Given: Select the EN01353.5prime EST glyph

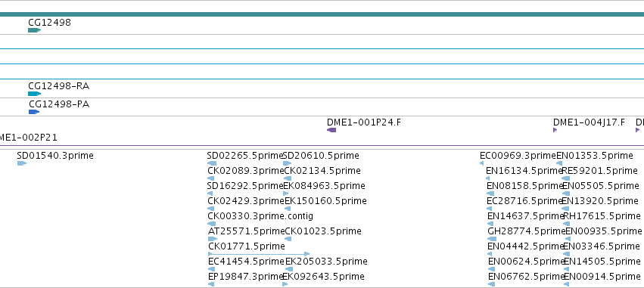Looking at the screenshot, I should click(559, 163).
